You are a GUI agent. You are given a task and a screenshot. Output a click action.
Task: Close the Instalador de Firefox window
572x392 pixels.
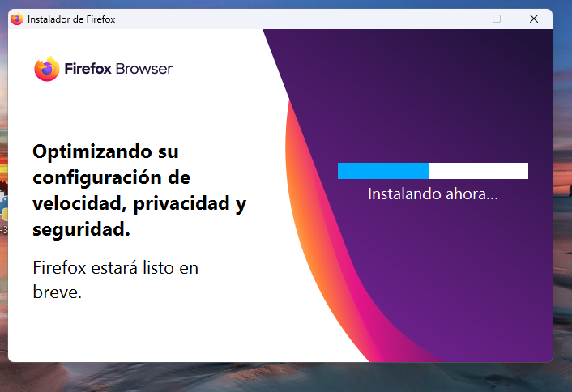tap(534, 19)
